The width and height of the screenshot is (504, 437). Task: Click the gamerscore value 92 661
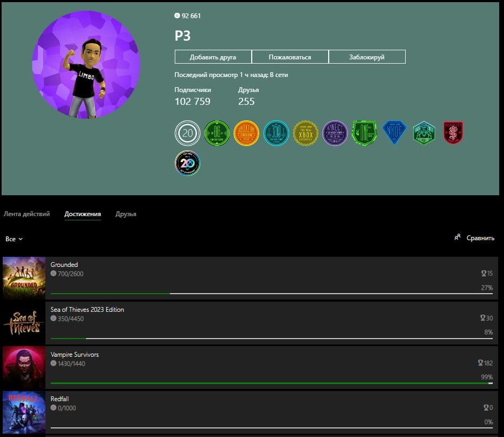[191, 16]
